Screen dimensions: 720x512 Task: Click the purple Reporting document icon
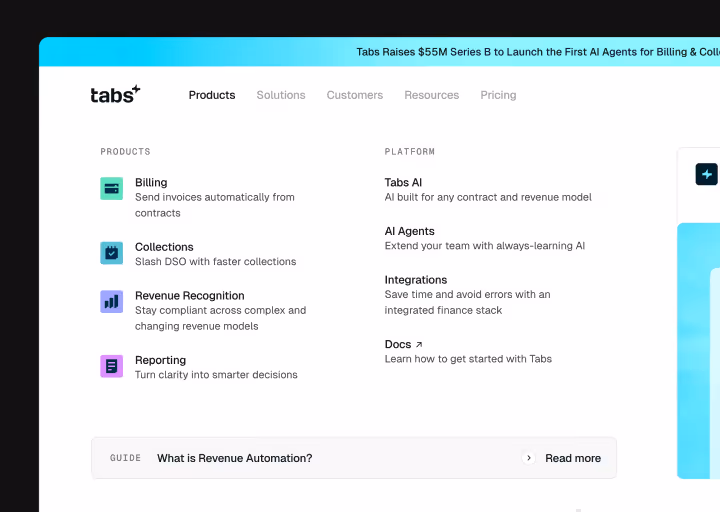(112, 366)
